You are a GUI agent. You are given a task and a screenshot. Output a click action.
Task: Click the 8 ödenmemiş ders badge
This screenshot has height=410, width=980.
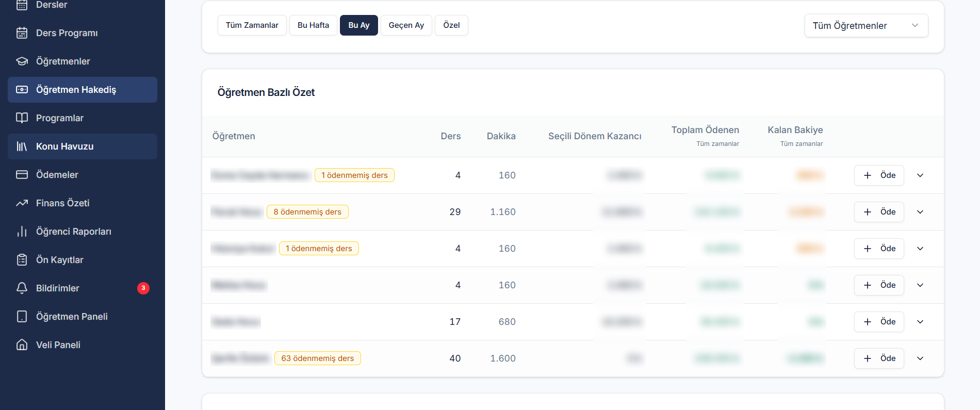(x=307, y=212)
